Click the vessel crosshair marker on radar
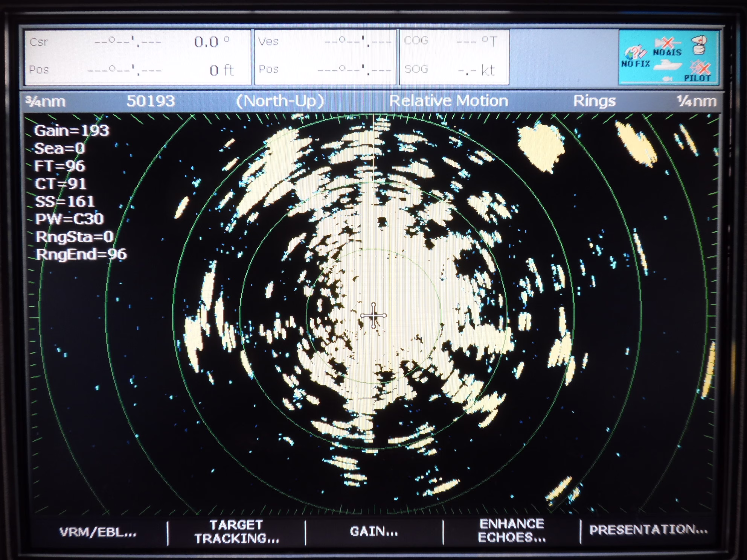The image size is (747, 560). [373, 315]
